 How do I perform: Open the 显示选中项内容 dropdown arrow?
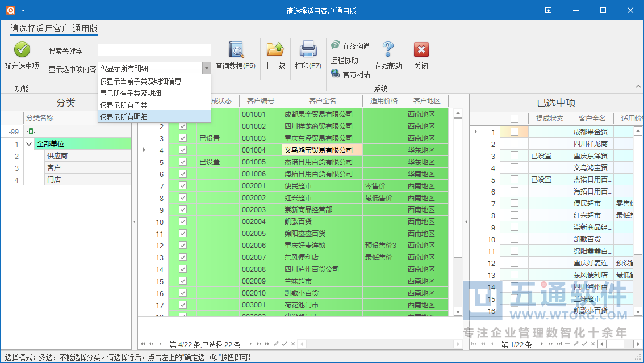pyautogui.click(x=207, y=68)
